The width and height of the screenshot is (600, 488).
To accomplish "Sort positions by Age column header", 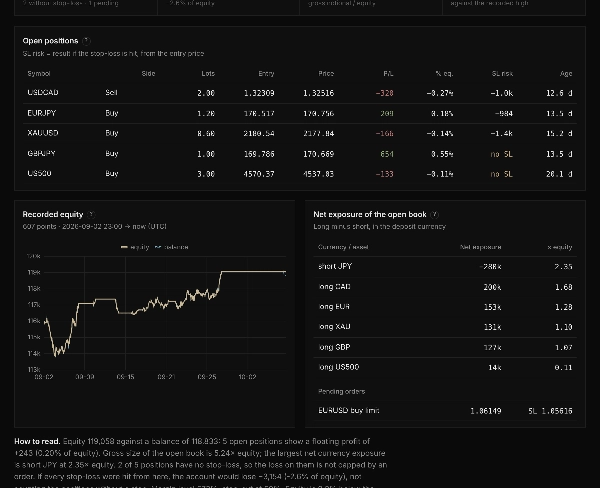I will [x=566, y=73].
